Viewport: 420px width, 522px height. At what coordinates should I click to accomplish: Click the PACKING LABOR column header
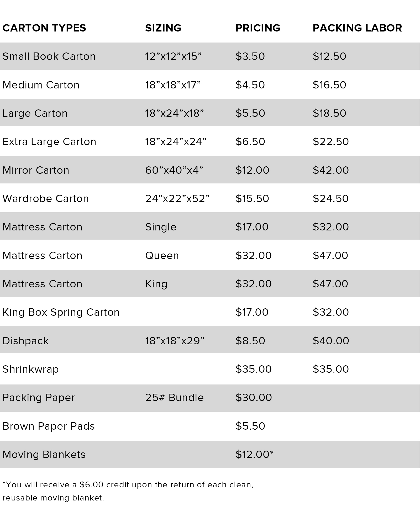pyautogui.click(x=357, y=28)
